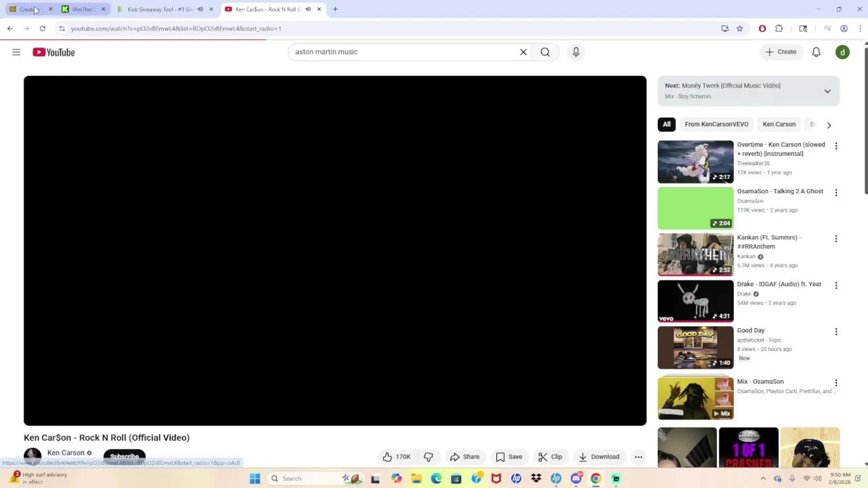The image size is (868, 488).
Task: Open options for Overtime slowed reverb video
Action: tap(836, 146)
